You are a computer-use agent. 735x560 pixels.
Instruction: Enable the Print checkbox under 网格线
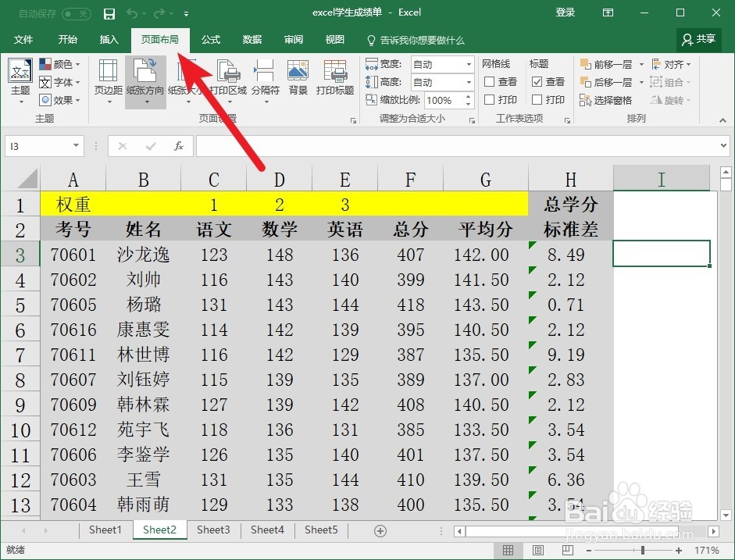[488, 100]
